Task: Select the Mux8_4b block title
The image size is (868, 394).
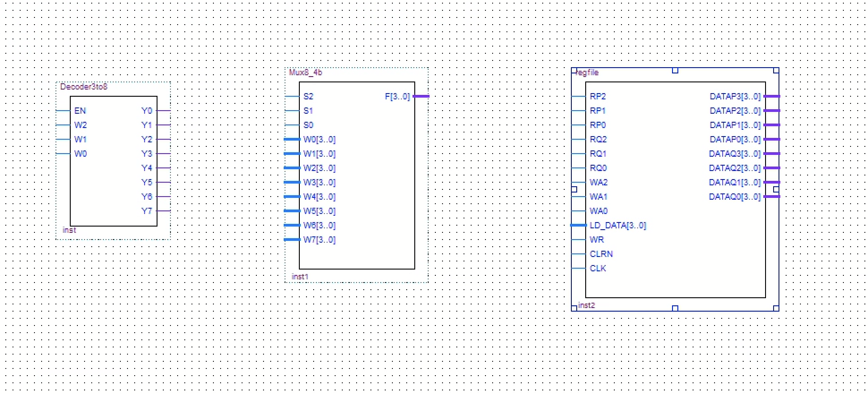Action: [x=306, y=73]
